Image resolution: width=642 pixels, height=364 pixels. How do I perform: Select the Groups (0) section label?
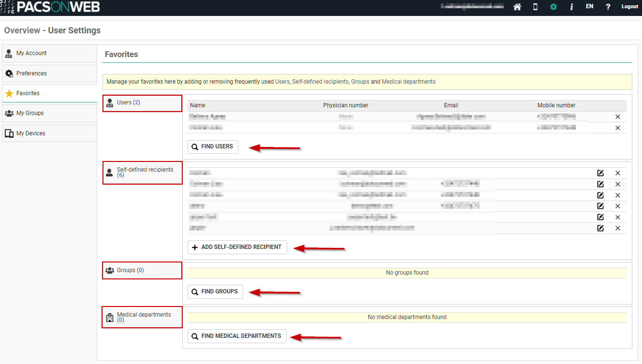click(x=142, y=270)
